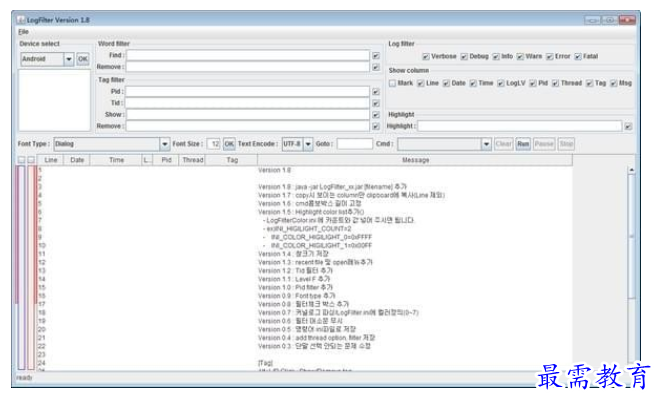
Task: Click the Pid column header
Action: [166, 160]
